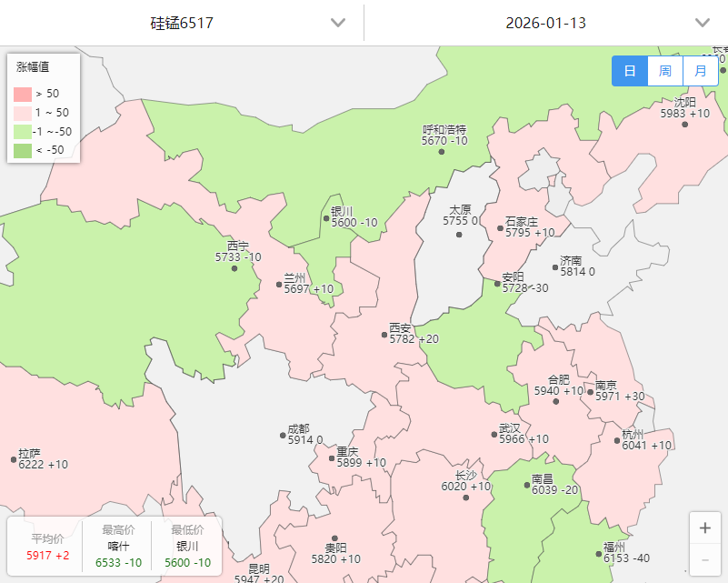Select the > 50 legend color swatch

coord(23,95)
